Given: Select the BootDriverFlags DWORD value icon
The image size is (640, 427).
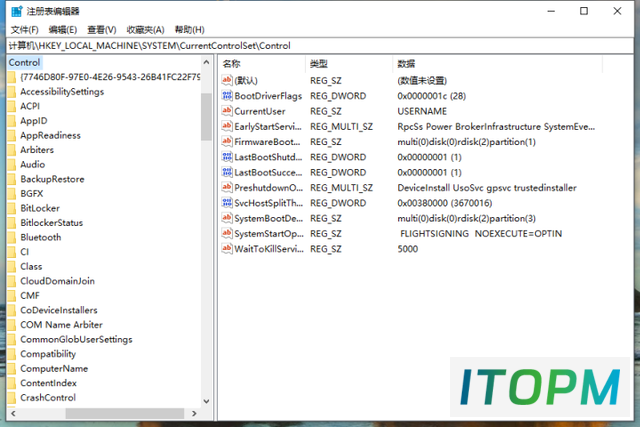Looking at the screenshot, I should [227, 96].
